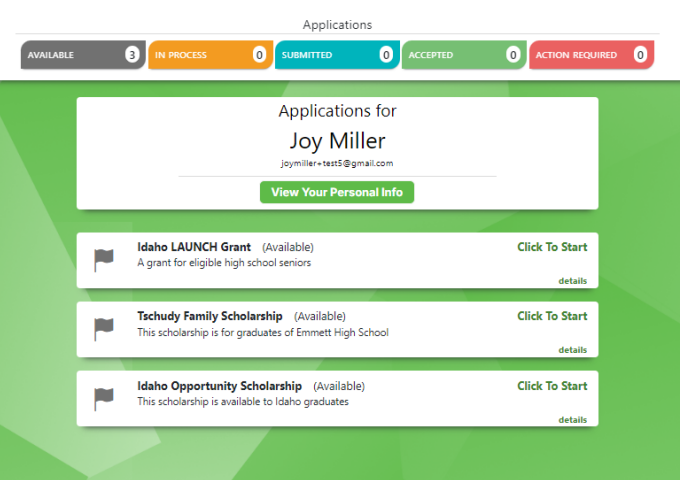Click the Idaho LAUNCH Grant flag icon

pos(104,260)
